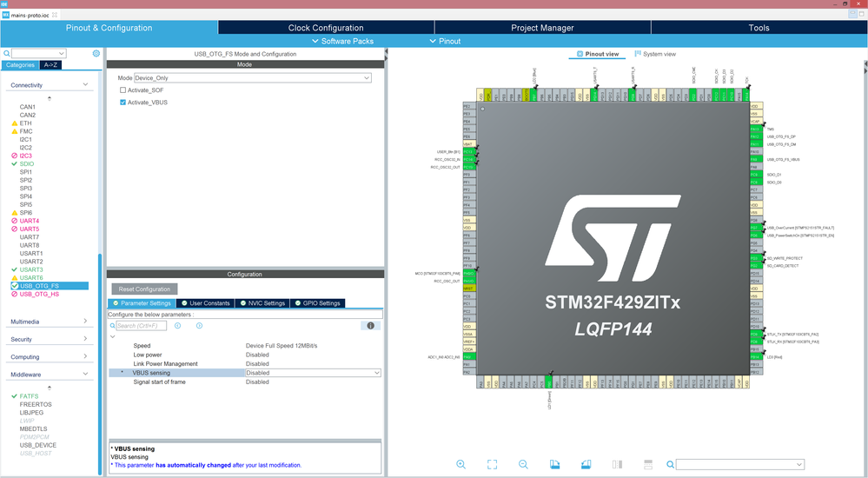Screen dimensions: 868x478
Task: Flip chip view horizontally icon
Action: 617,464
